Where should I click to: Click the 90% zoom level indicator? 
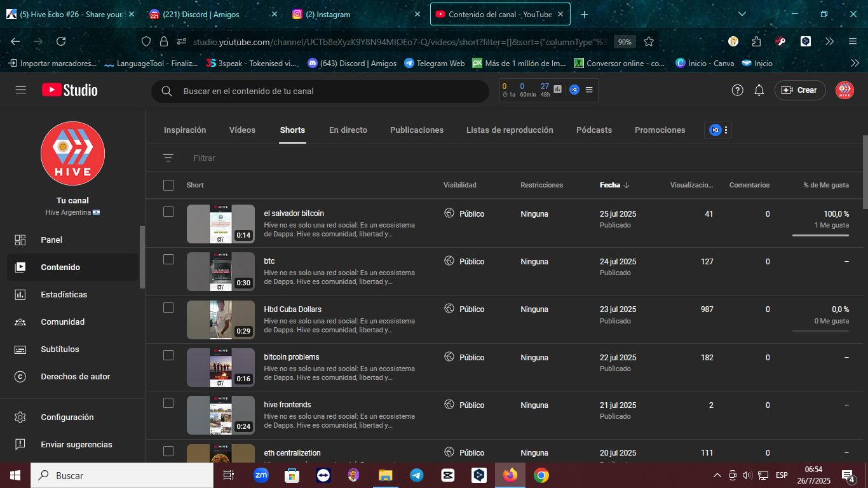[x=625, y=41]
